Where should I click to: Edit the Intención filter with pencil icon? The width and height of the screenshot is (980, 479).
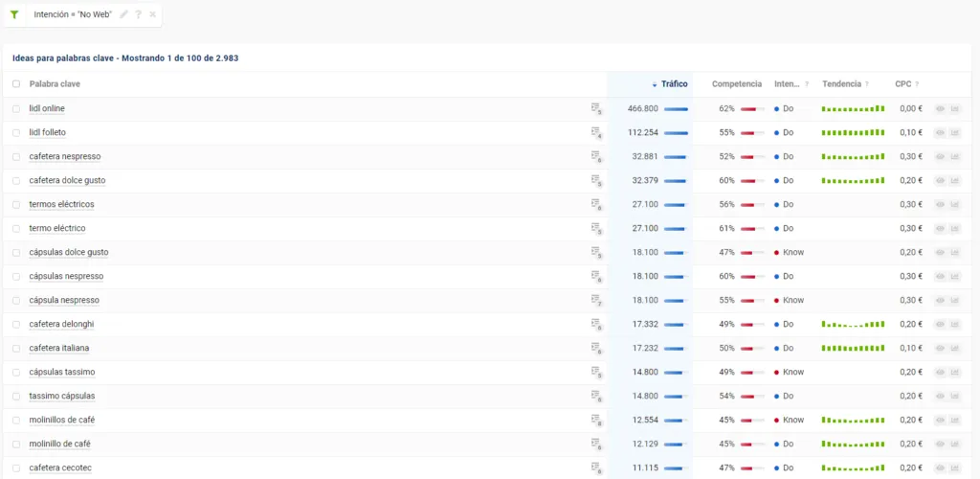pos(123,14)
